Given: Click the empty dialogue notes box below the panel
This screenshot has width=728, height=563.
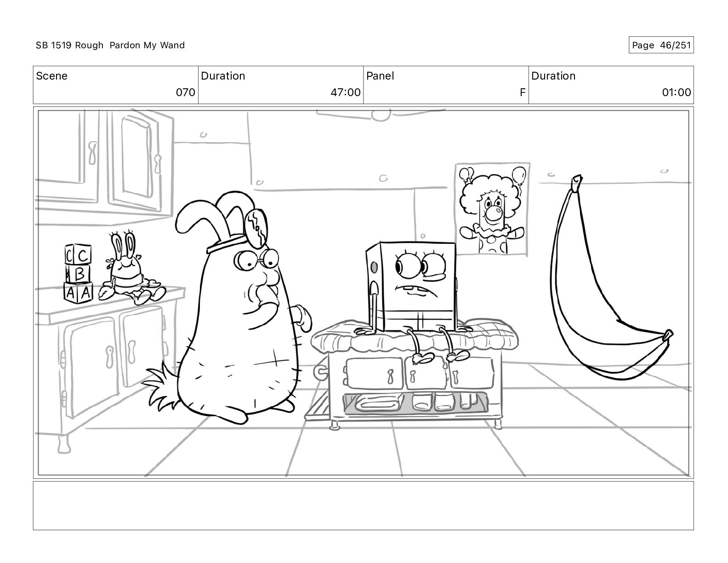Looking at the screenshot, I should 363,506.
